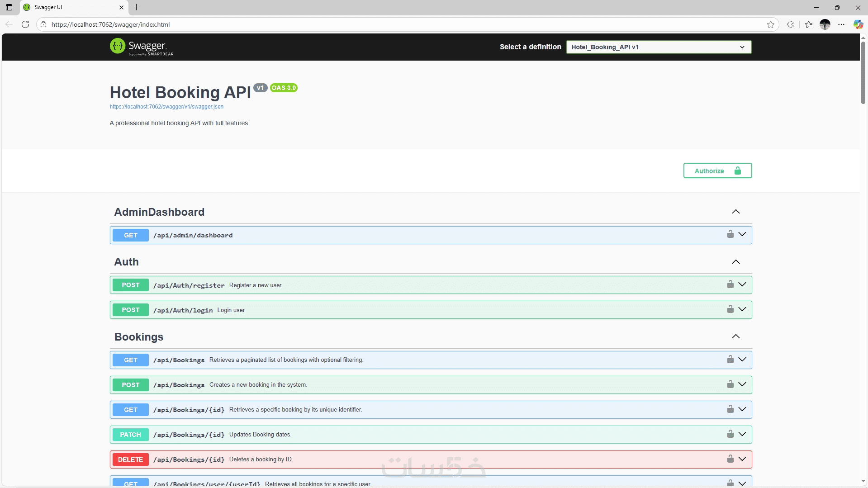Expand POST /api/Bookings chevron

coord(742,384)
